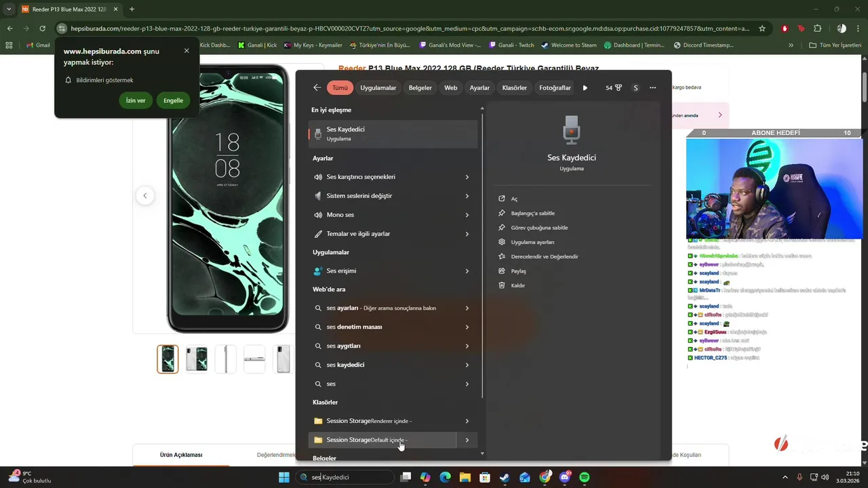This screenshot has height=488, width=868.
Task: Show hidden system tray icons
Action: pos(785,477)
